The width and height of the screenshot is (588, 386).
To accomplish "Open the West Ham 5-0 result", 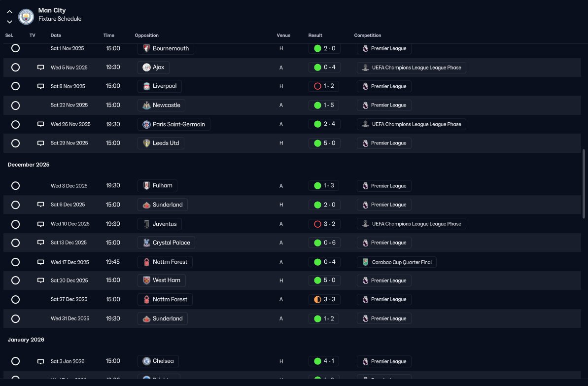I will pos(324,281).
